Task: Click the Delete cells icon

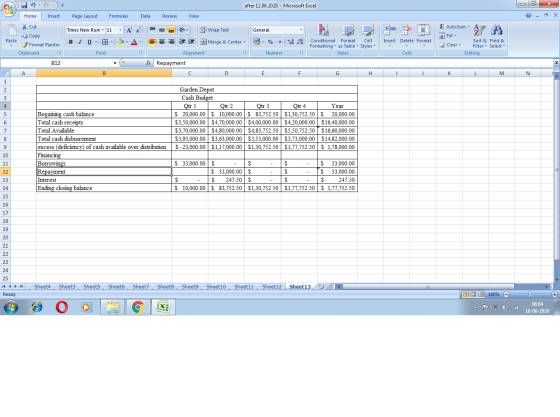Action: point(406,31)
